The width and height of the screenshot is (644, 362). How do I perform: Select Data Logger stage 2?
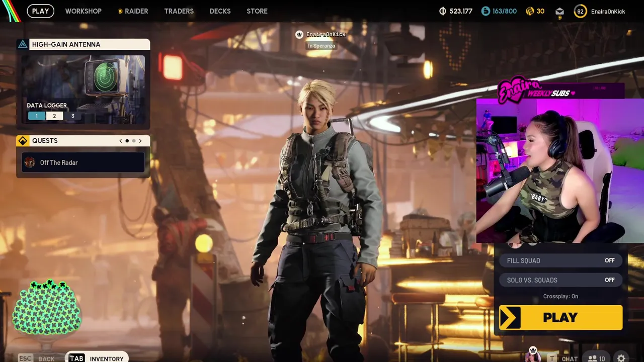coord(54,116)
